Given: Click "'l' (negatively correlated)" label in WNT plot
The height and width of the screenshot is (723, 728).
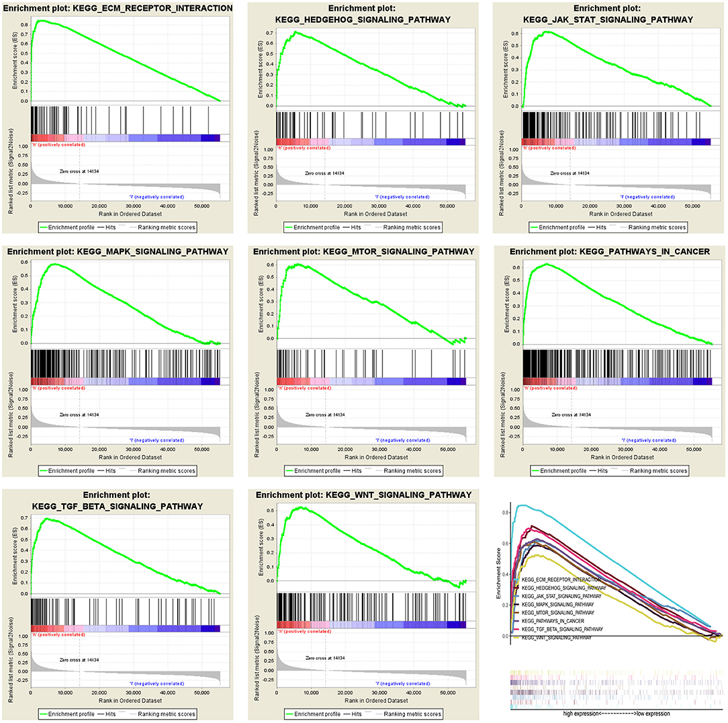Looking at the screenshot, I should pyautogui.click(x=402, y=683).
